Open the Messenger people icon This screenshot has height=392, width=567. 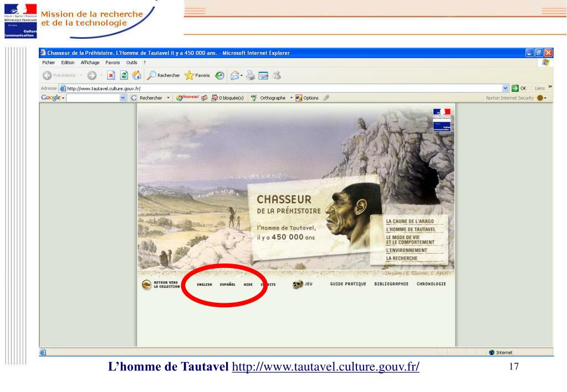[x=277, y=75]
